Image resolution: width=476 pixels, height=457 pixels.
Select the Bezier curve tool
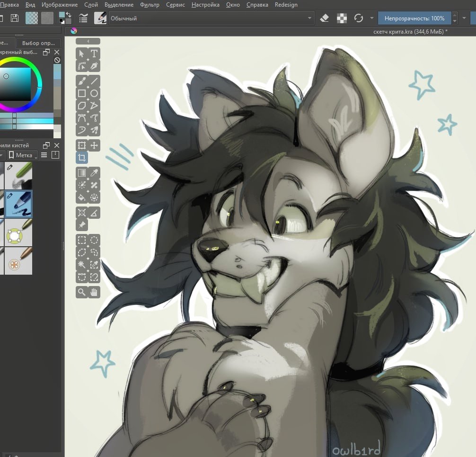pos(82,118)
